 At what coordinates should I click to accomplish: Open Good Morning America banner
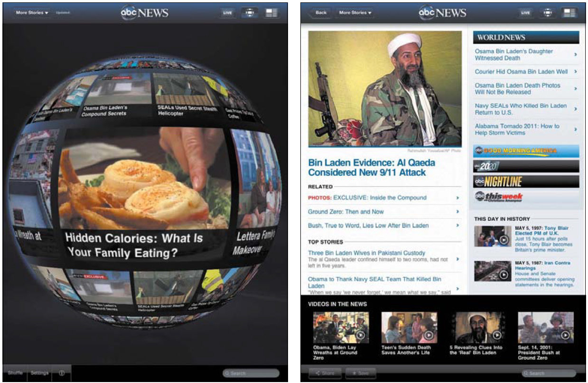(x=526, y=151)
